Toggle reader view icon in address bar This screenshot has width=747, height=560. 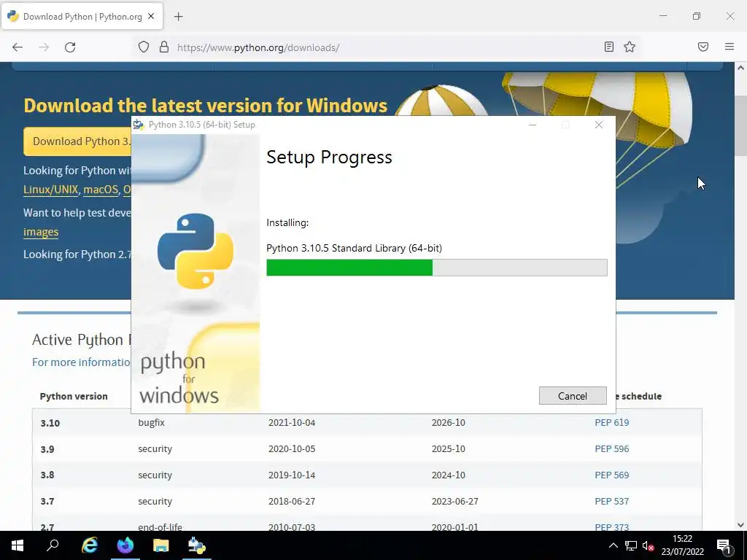pyautogui.click(x=609, y=47)
